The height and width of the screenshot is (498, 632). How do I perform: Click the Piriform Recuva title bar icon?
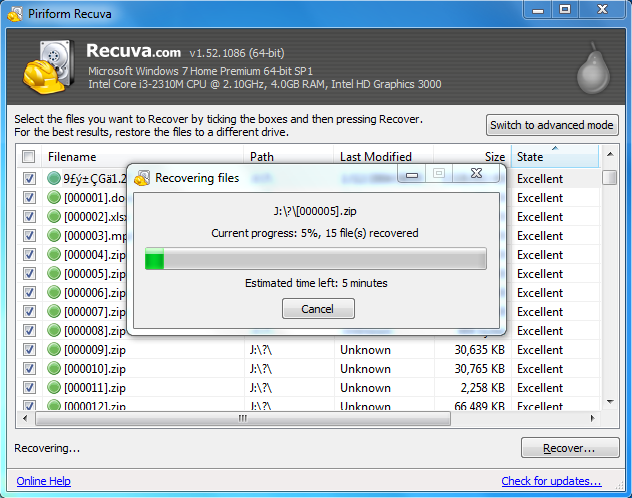[x=15, y=14]
